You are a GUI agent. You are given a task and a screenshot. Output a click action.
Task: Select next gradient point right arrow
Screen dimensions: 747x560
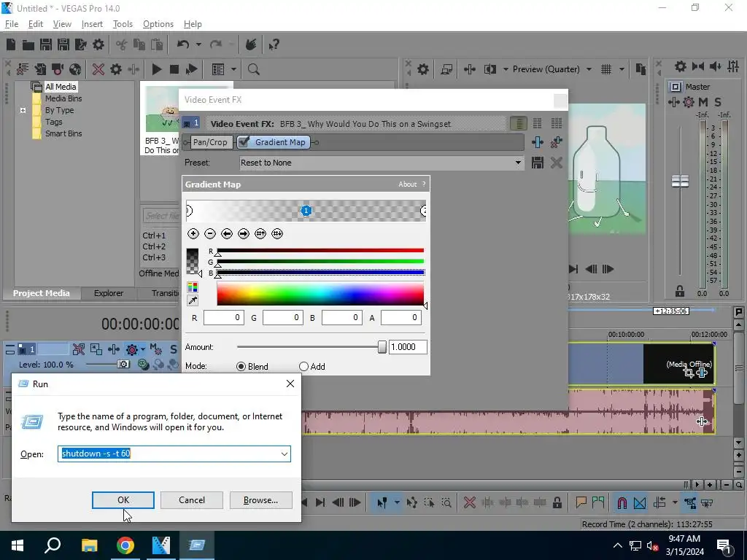[244, 234]
